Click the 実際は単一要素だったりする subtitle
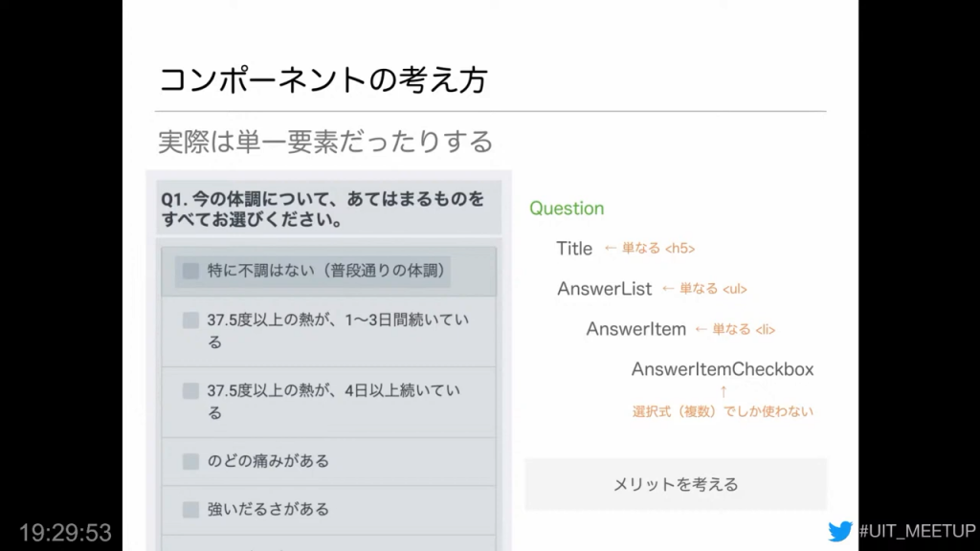The image size is (980, 551). point(325,142)
